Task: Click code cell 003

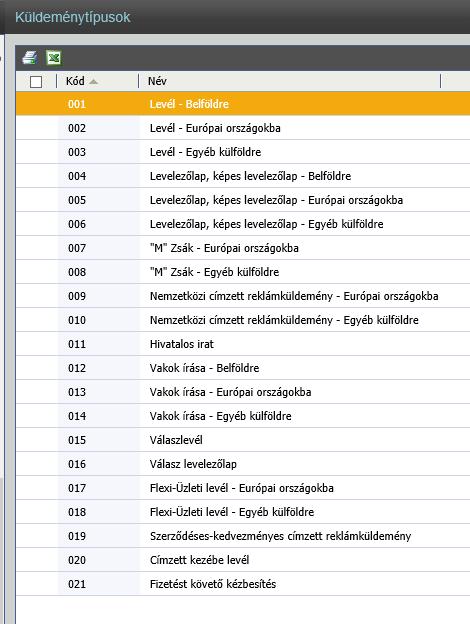Action: click(98, 152)
